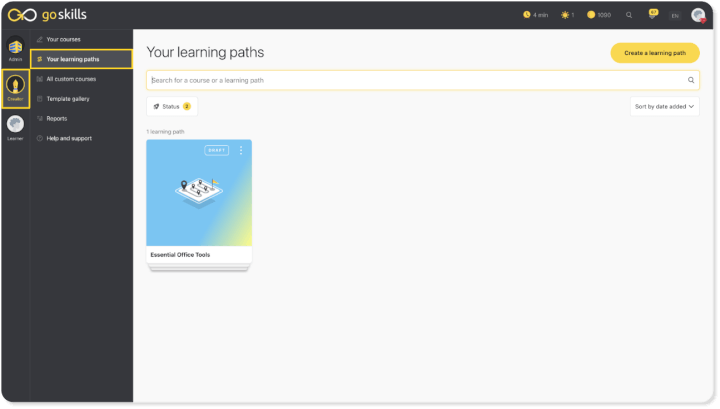This screenshot has width=720, height=409.
Task: Click the Your courses pencil icon
Action: pyautogui.click(x=40, y=39)
